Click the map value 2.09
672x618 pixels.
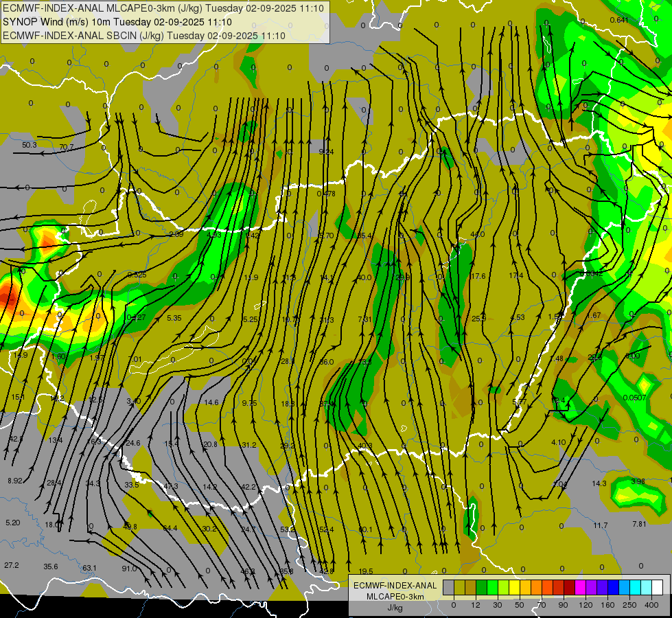(x=176, y=234)
